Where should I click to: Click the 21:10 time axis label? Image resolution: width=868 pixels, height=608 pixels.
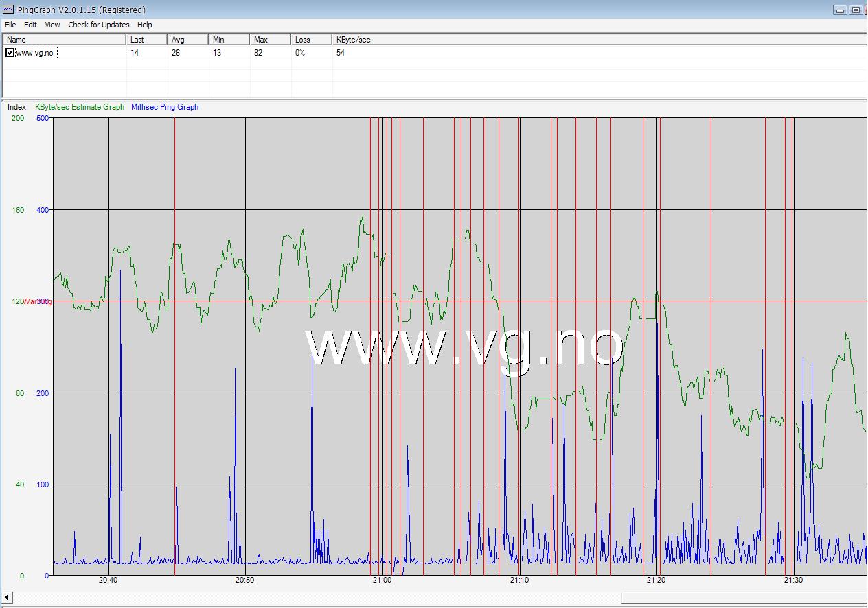[x=519, y=581]
